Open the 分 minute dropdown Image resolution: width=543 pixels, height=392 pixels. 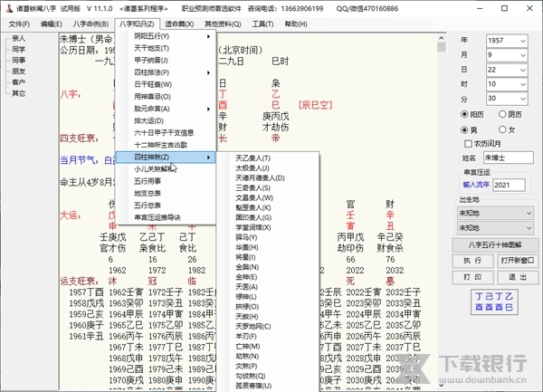click(523, 99)
